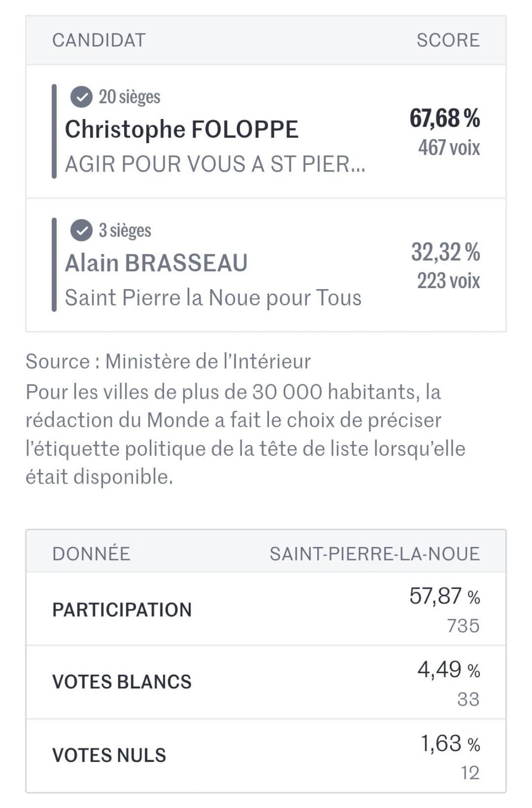Click the DONNÉE column header
Viewport: 532px width, 808px height.
coord(91,554)
